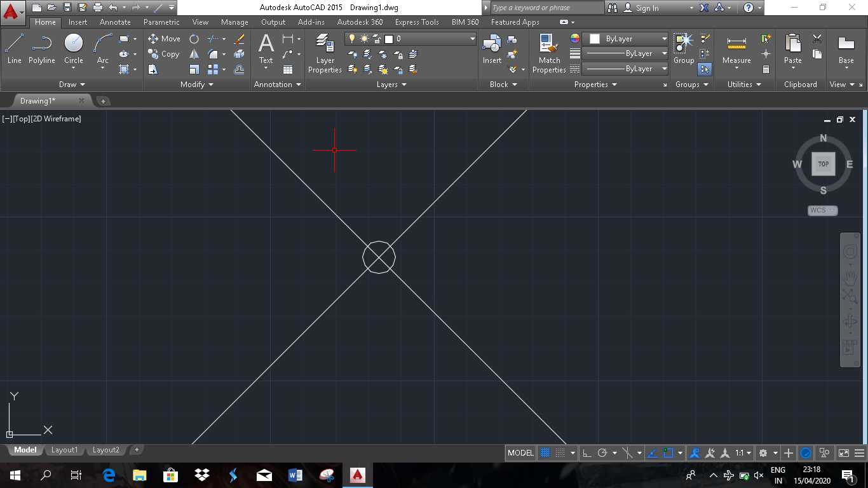
Task: Select the Move command
Action: point(164,38)
